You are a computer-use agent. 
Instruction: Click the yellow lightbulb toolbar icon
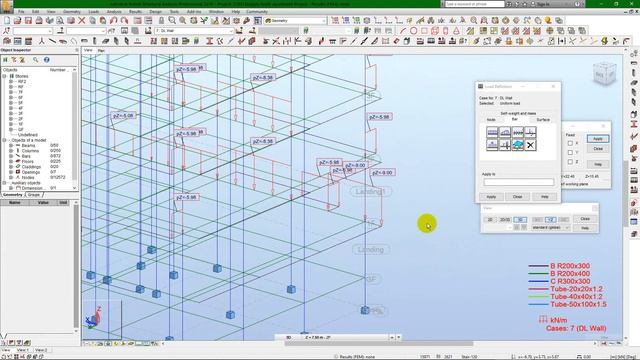click(548, 20)
